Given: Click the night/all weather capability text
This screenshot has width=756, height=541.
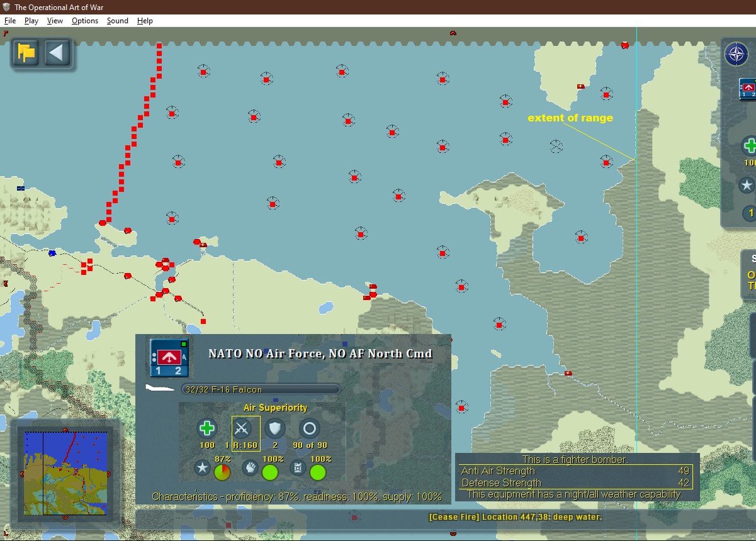Looking at the screenshot, I should click(x=575, y=494).
